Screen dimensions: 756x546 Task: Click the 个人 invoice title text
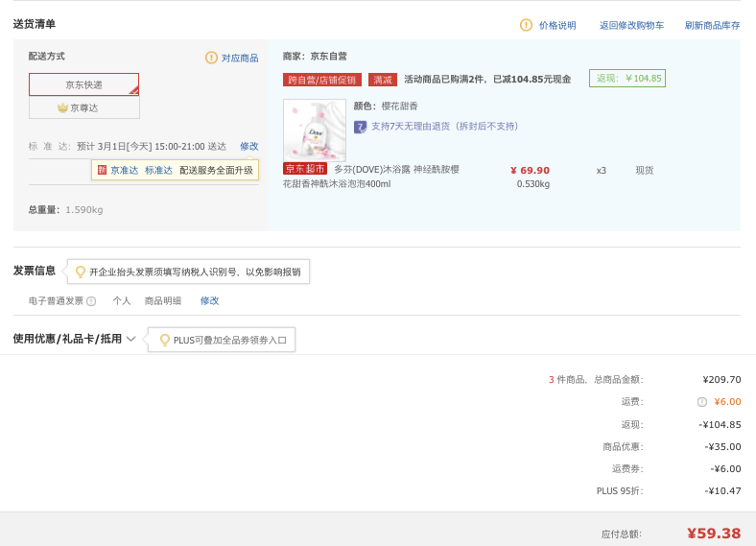[x=122, y=301]
